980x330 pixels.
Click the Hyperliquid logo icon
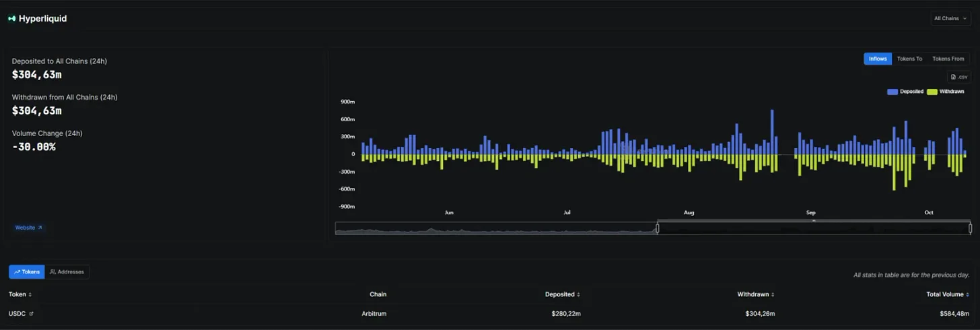coord(11,19)
